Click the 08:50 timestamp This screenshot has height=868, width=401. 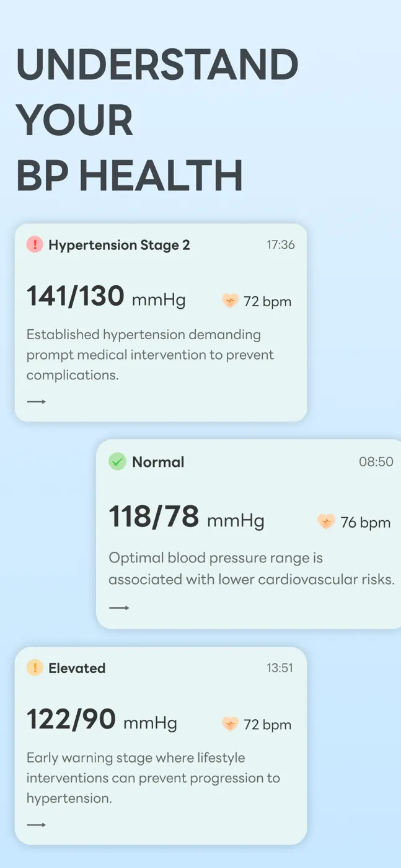coord(376,462)
